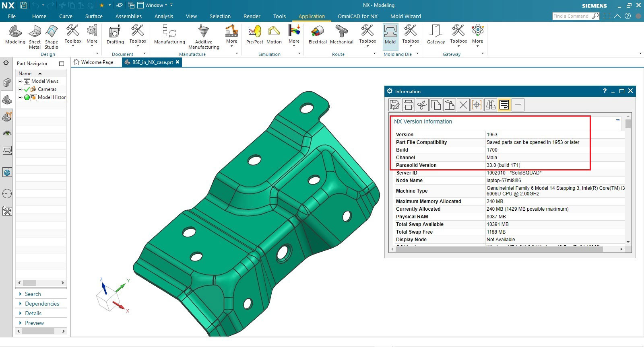644x347 pixels.
Task: Click the Cut scissors icon in Information window
Action: coord(422,105)
